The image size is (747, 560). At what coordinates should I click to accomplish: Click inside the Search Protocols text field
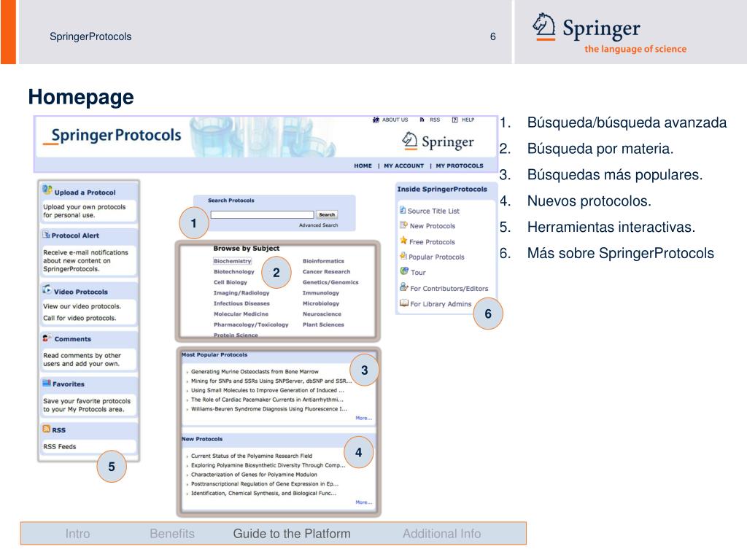[262, 215]
